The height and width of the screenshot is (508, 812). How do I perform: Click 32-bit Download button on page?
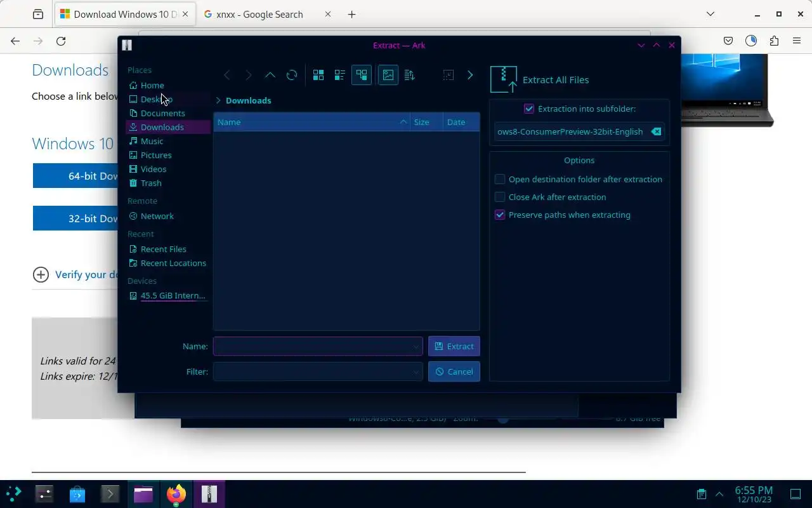pos(75,218)
